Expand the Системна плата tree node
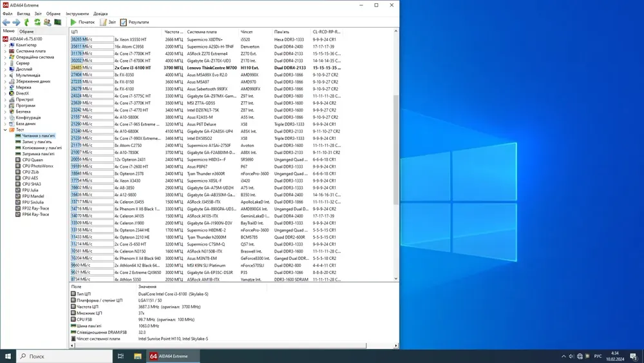This screenshot has width=644, height=363. coord(5,51)
